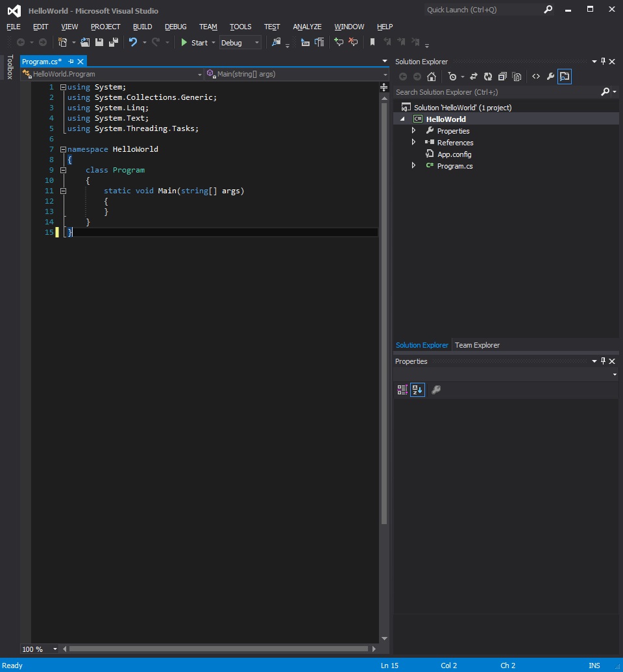Click the Home icon in Solution Explorer
Screen dimensions: 623x672
click(x=432, y=77)
